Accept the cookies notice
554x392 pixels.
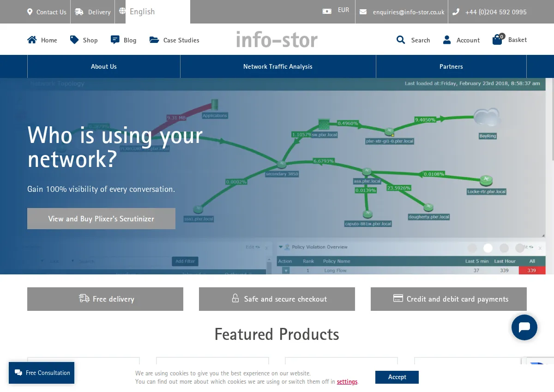tap(397, 377)
